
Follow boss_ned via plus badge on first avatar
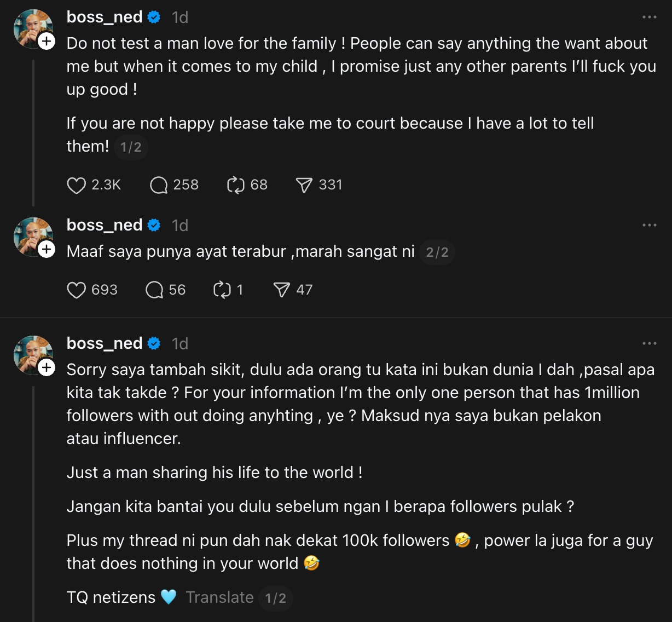pos(47,41)
